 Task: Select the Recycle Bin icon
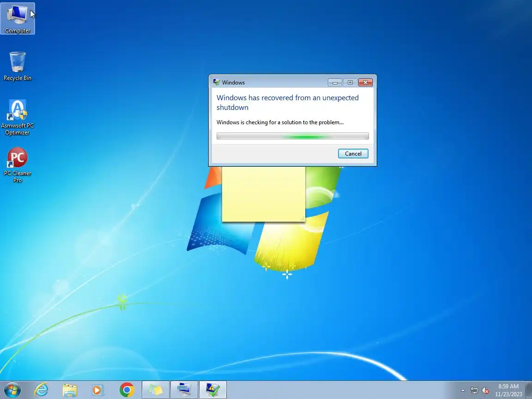17,66
